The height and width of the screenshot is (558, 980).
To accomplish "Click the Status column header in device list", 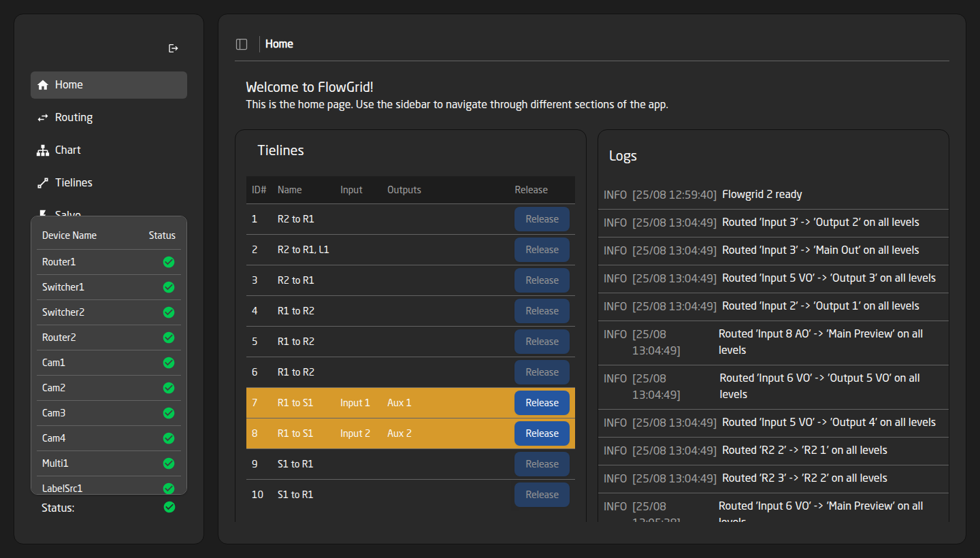I will (x=162, y=235).
